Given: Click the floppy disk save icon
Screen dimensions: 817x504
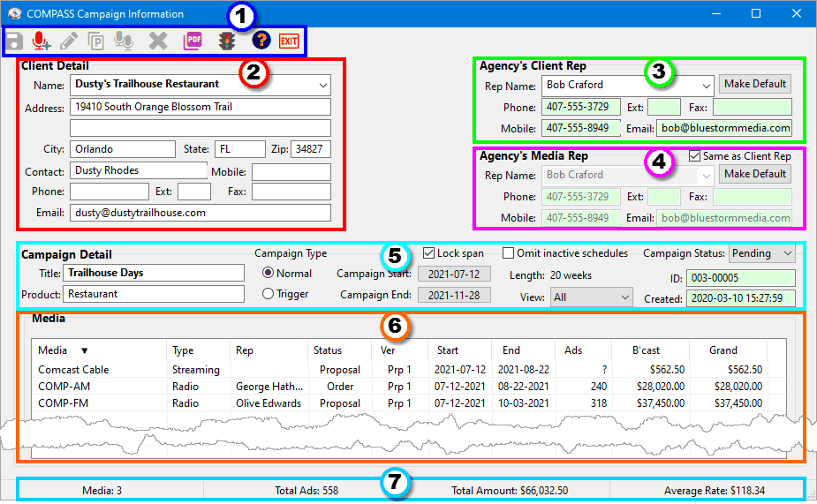Looking at the screenshot, I should (15, 41).
